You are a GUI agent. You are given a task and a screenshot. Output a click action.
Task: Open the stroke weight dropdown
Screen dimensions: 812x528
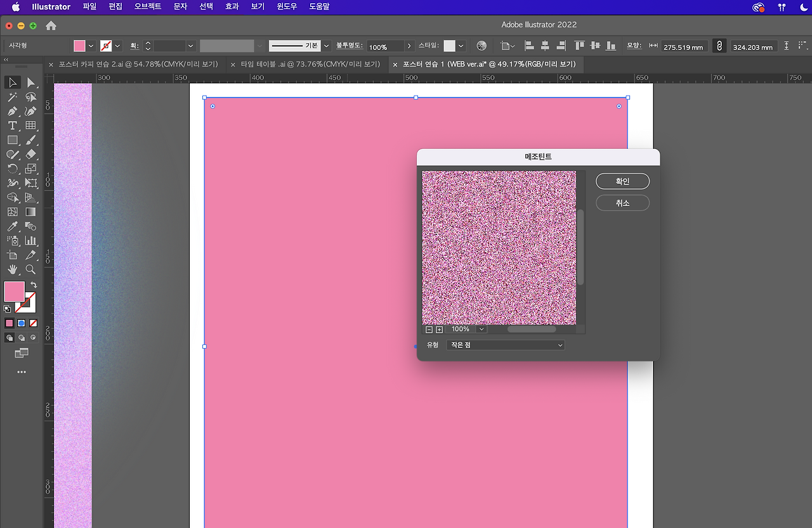(x=190, y=46)
